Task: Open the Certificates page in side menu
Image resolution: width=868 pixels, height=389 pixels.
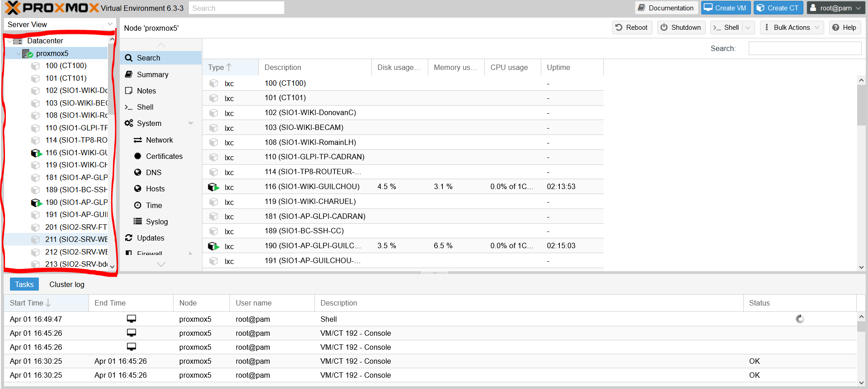Action: pos(164,156)
